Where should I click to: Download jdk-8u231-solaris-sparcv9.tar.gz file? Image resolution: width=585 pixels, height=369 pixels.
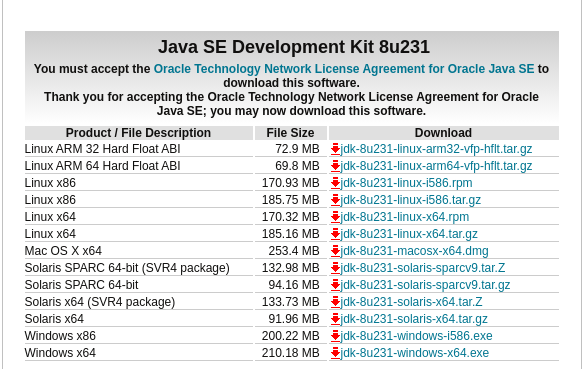(x=425, y=285)
